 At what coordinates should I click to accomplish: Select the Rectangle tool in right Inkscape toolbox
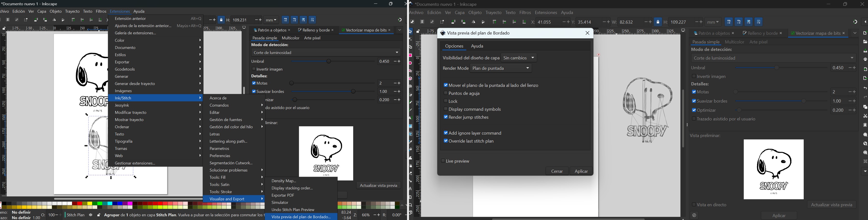coord(410,55)
